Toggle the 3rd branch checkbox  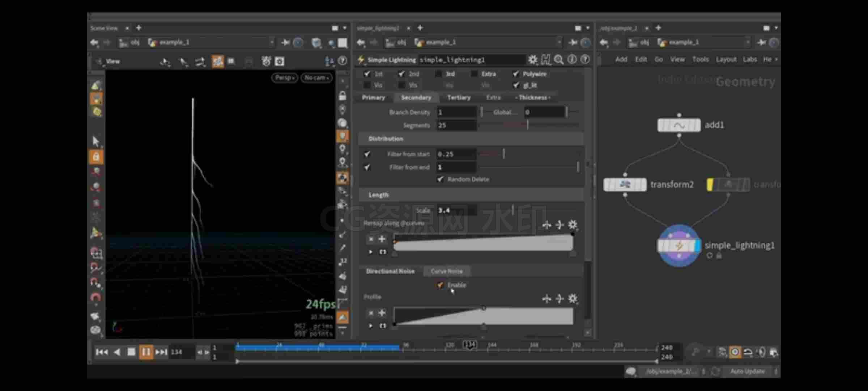(438, 74)
